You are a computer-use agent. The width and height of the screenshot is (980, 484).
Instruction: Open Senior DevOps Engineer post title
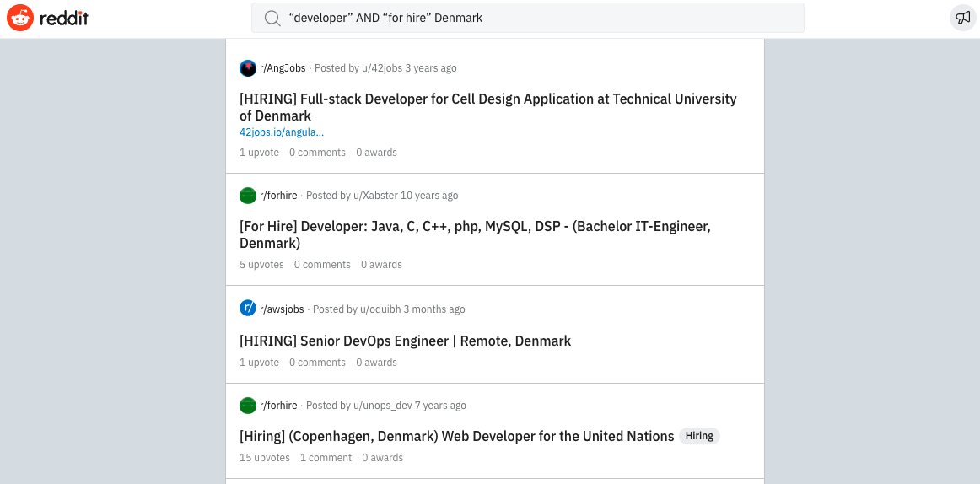click(405, 341)
